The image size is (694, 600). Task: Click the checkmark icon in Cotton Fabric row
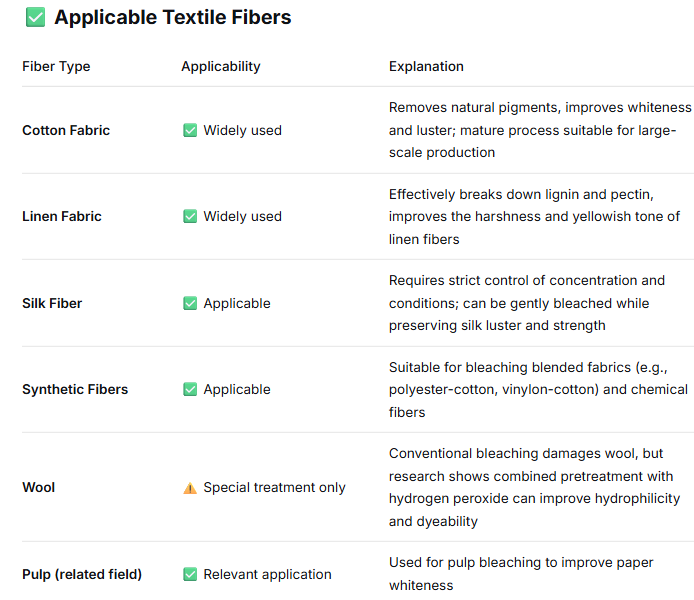point(190,130)
